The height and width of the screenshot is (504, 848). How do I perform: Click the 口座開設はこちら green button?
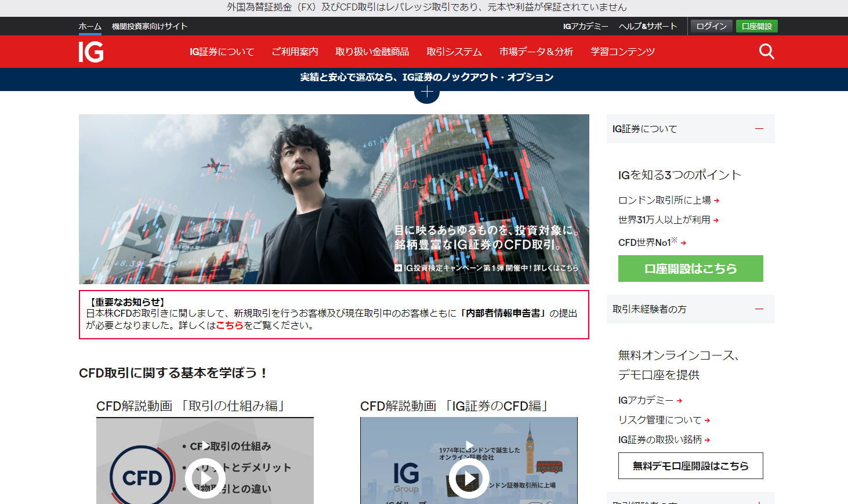coord(690,269)
